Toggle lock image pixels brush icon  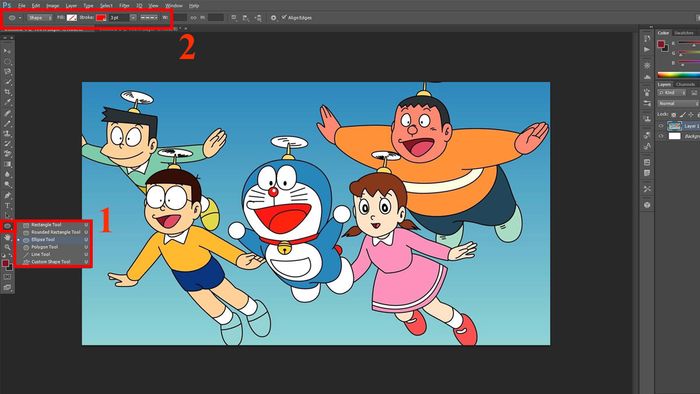[682, 115]
